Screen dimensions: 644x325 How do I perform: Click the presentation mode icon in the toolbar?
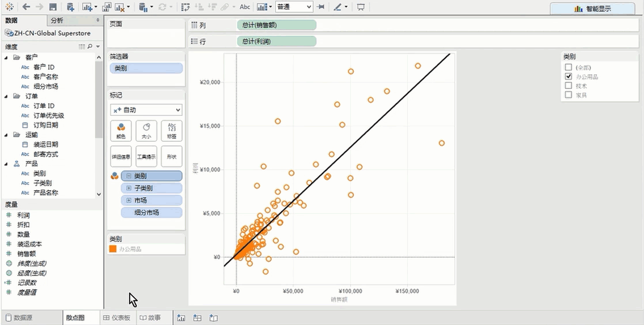coord(361,7)
